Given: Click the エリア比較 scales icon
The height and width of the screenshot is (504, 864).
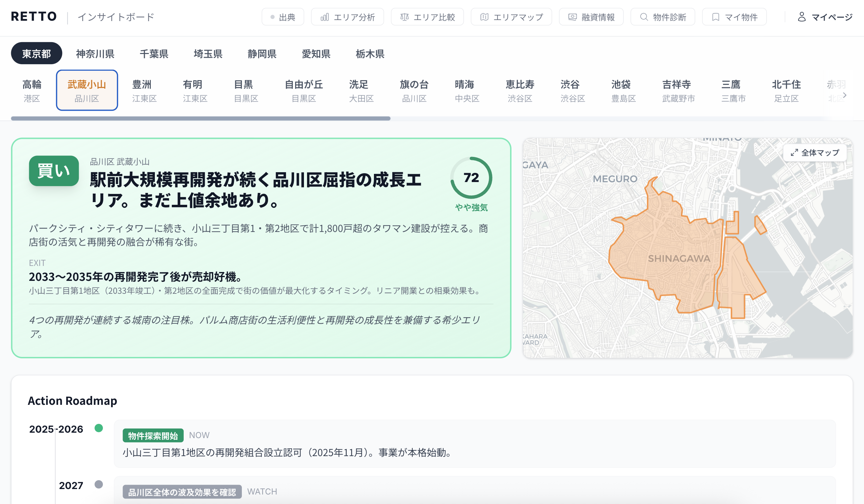Looking at the screenshot, I should point(404,17).
